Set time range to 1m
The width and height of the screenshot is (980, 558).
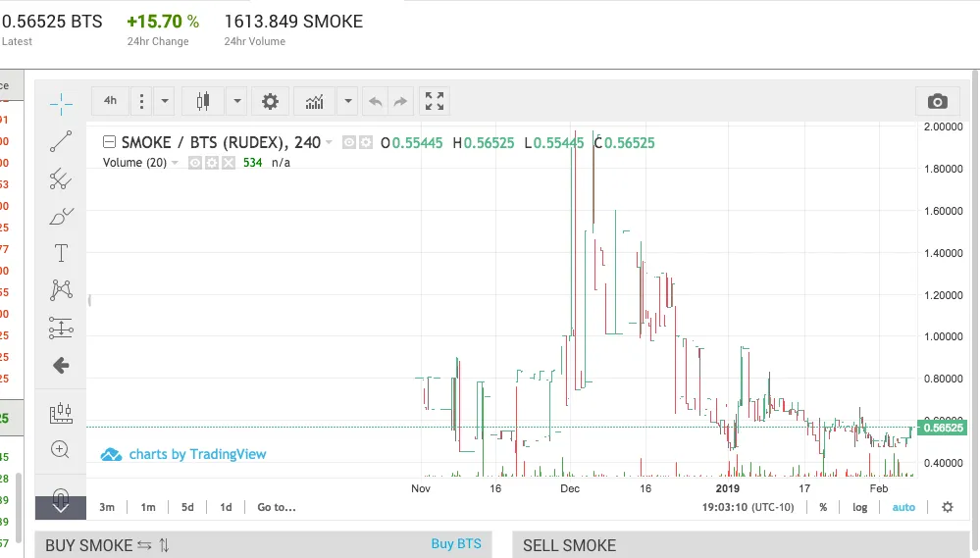[x=148, y=507]
